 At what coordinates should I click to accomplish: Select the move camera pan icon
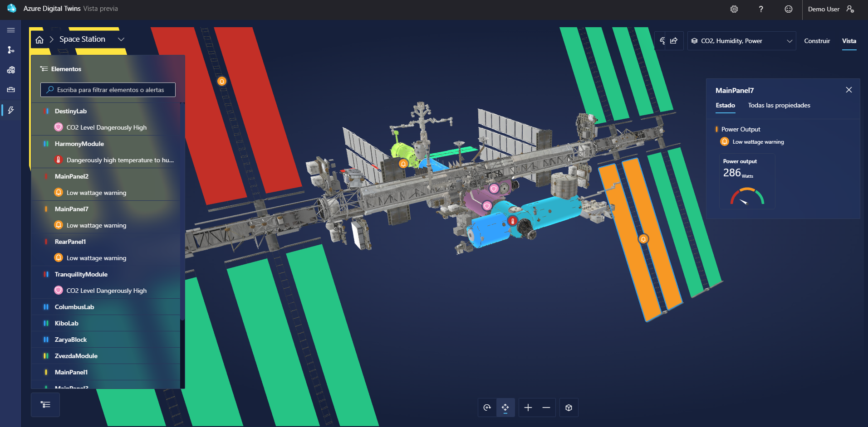point(505,408)
